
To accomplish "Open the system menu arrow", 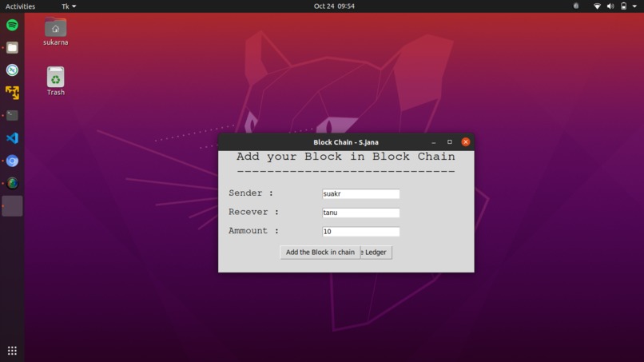I will (x=634, y=6).
